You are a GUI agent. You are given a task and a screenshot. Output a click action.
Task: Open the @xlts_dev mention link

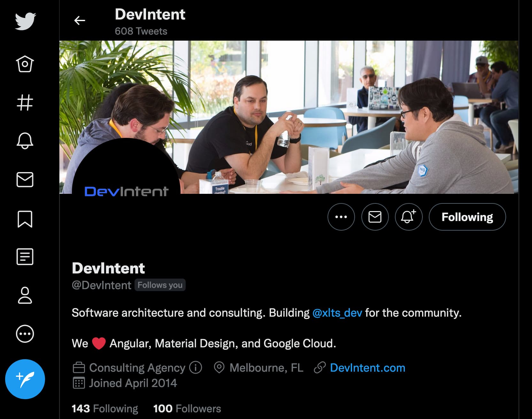337,312
